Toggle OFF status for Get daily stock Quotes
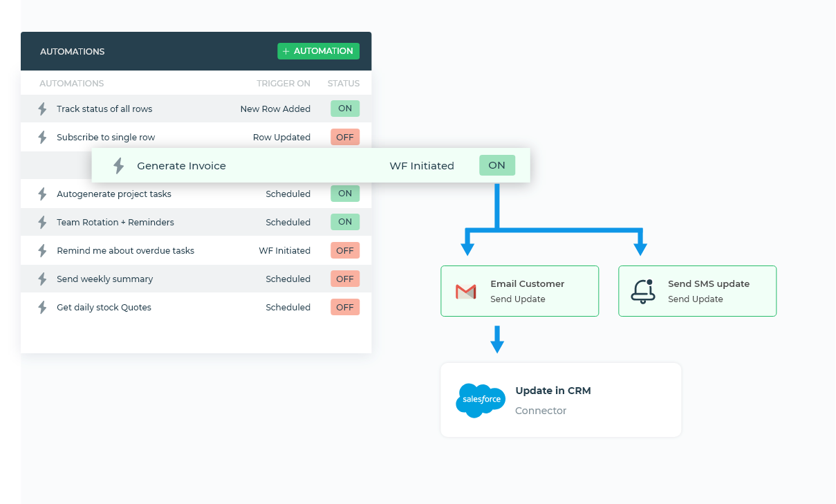Screen dimensions: 836x504 pyautogui.click(x=345, y=307)
